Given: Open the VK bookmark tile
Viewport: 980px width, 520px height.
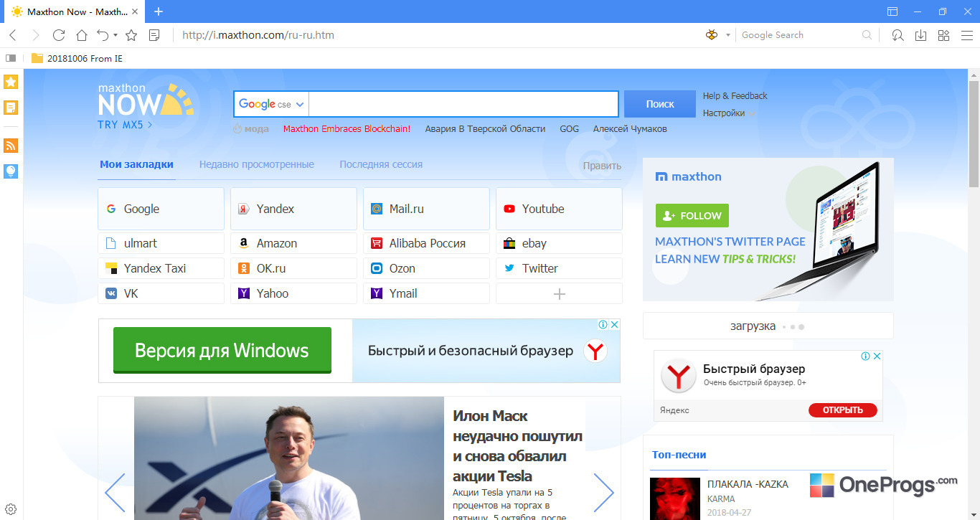Looking at the screenshot, I should [161, 293].
